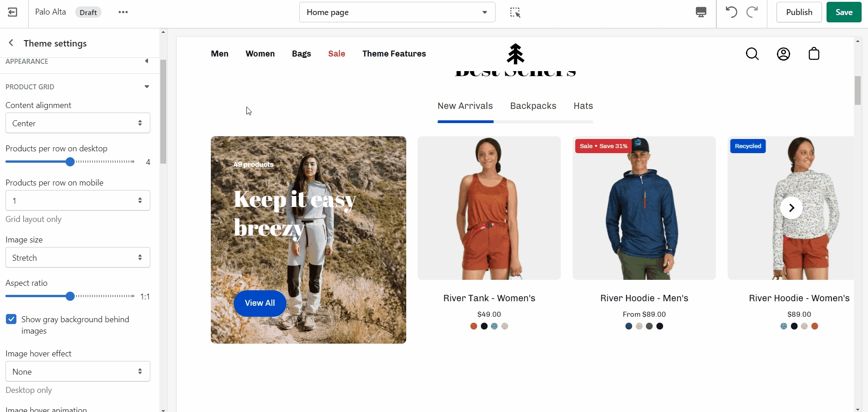The width and height of the screenshot is (868, 412).
Task: Open the Sale menu item
Action: coord(337,54)
